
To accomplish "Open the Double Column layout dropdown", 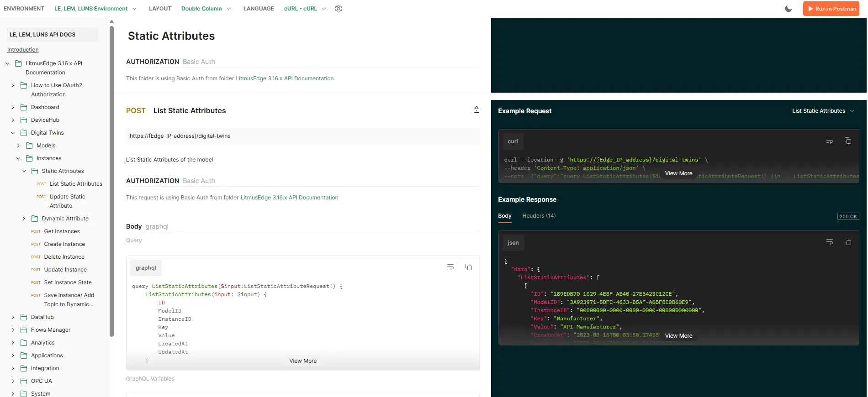I will (206, 9).
